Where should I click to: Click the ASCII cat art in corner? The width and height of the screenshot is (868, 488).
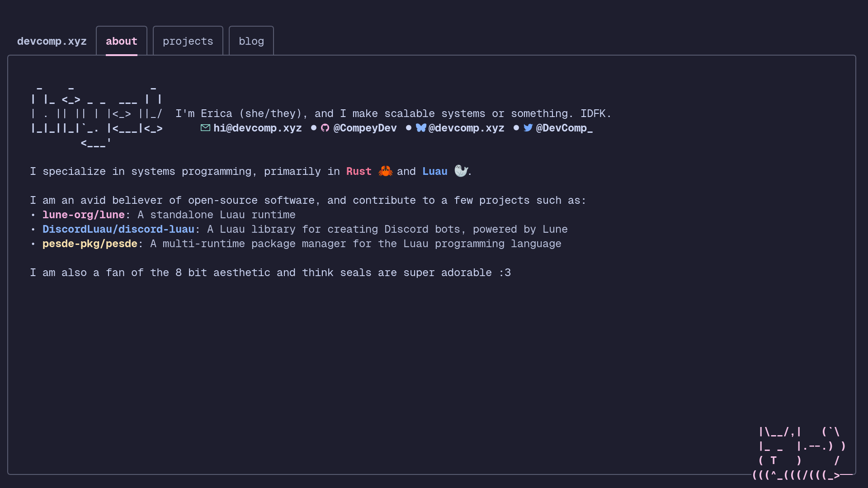[802, 453]
